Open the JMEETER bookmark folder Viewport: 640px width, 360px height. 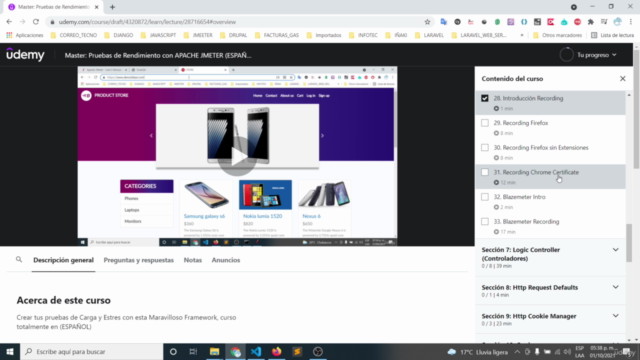(198, 35)
